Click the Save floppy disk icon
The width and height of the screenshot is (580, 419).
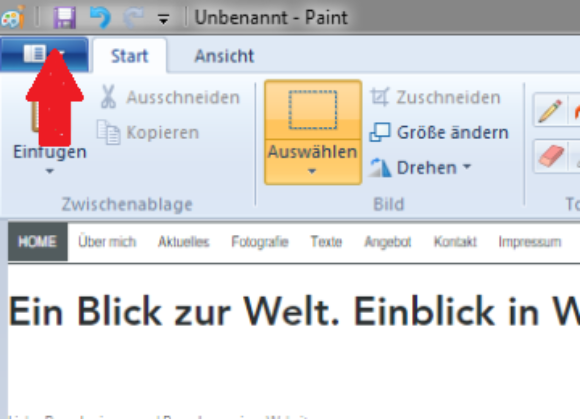pos(64,17)
